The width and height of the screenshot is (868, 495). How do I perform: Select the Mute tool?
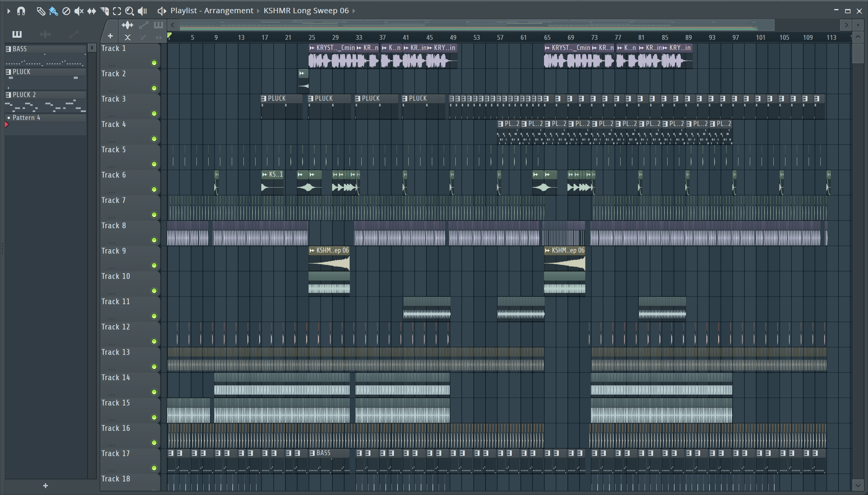tap(79, 11)
